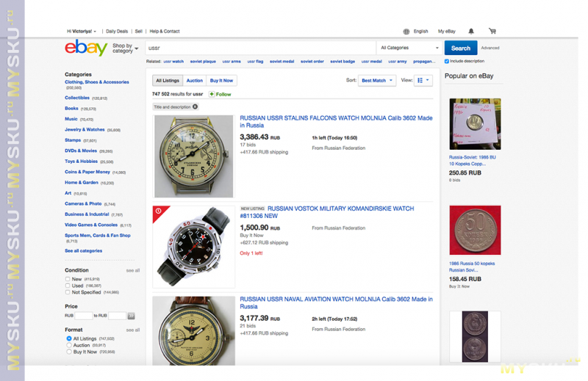Image resolution: width=588 pixels, height=381 pixels.
Task: Open Stalins Falcons Watch listing title
Action: click(x=336, y=122)
